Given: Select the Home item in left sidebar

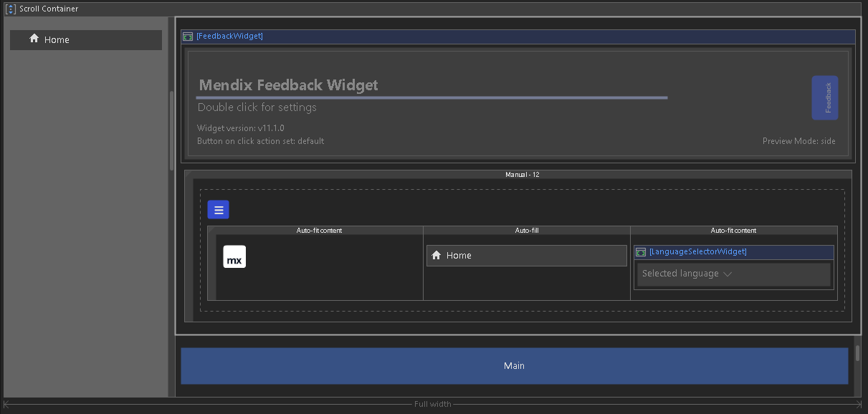Looking at the screenshot, I should [x=86, y=40].
